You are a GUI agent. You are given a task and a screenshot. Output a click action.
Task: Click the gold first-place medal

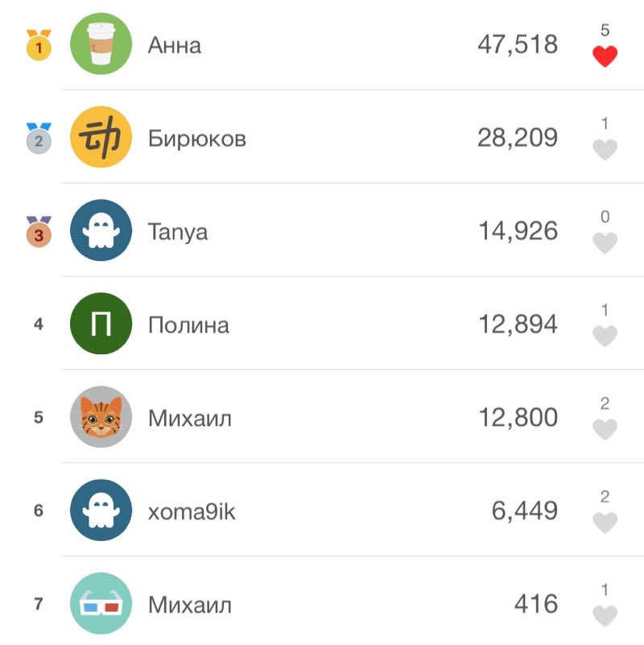pos(39,46)
